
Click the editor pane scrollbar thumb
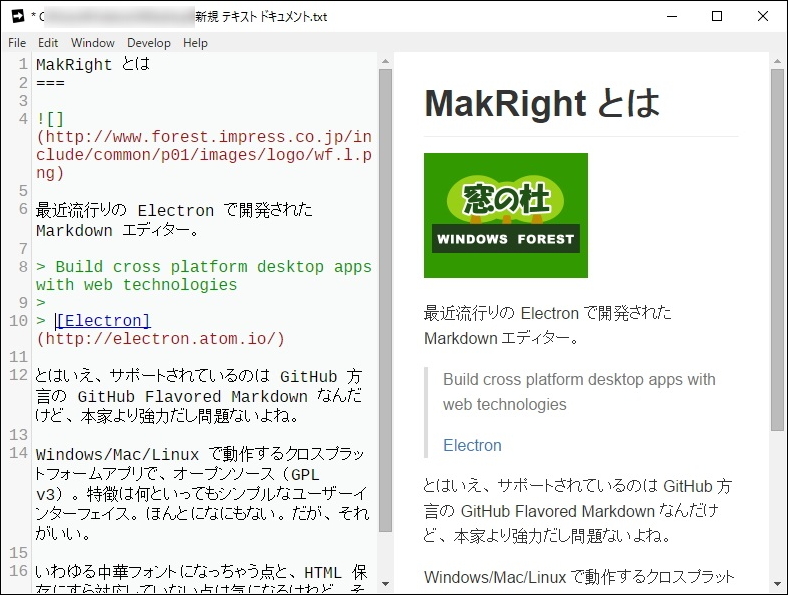coord(385,300)
